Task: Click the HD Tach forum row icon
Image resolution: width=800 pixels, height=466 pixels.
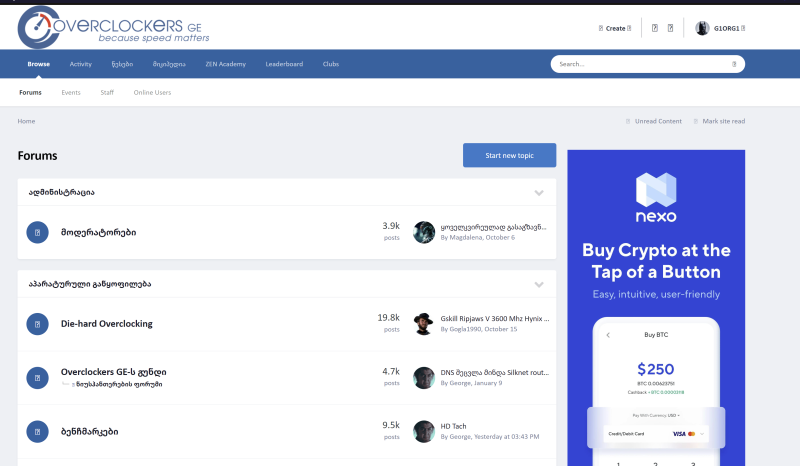Action: point(37,431)
